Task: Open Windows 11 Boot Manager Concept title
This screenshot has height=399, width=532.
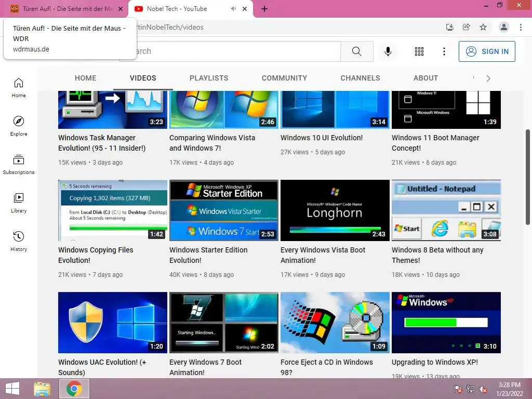Action: coord(435,143)
